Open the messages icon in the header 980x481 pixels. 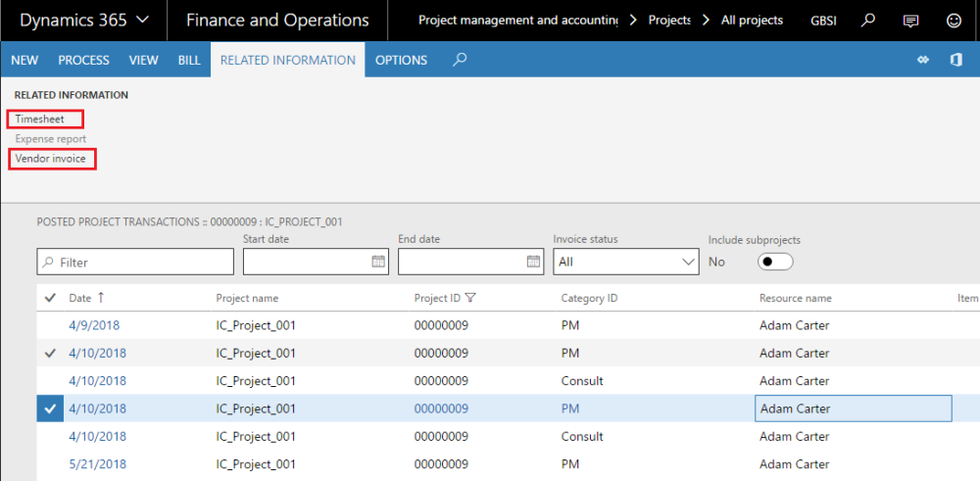point(910,21)
